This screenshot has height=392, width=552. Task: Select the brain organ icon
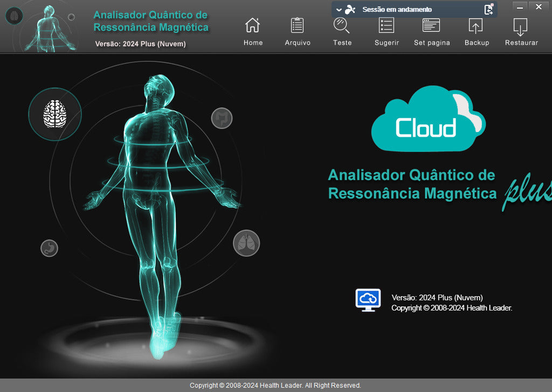[54, 114]
